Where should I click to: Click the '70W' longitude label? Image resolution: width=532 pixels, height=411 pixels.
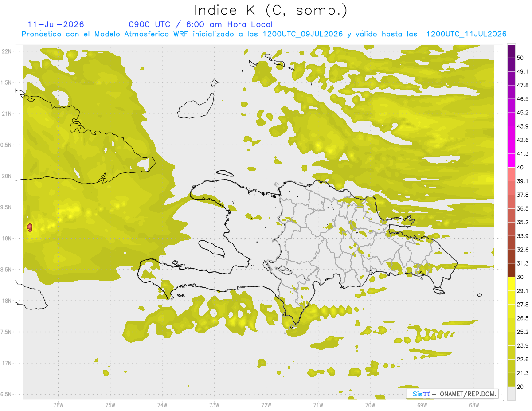[x=370, y=405]
